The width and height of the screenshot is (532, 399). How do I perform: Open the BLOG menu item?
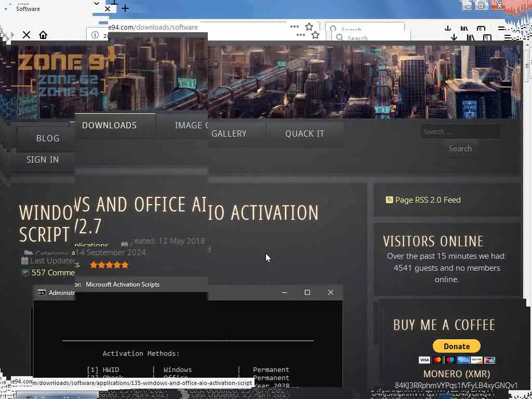coord(48,138)
